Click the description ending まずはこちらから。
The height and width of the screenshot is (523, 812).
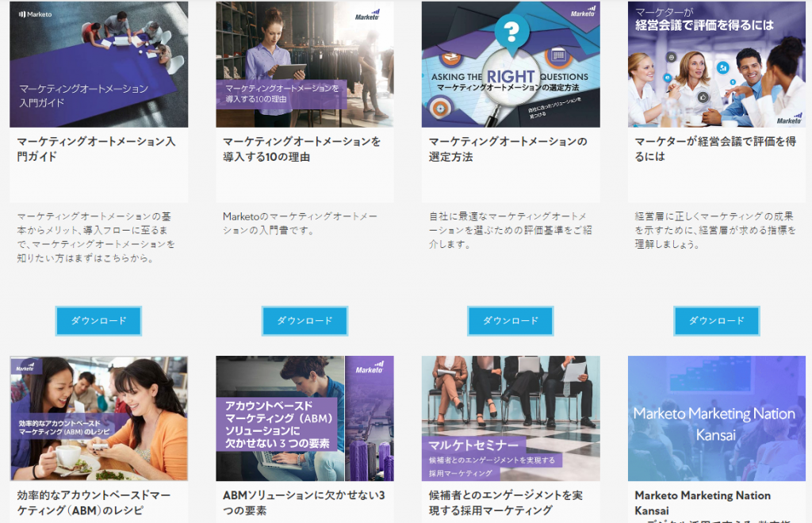pos(96,237)
